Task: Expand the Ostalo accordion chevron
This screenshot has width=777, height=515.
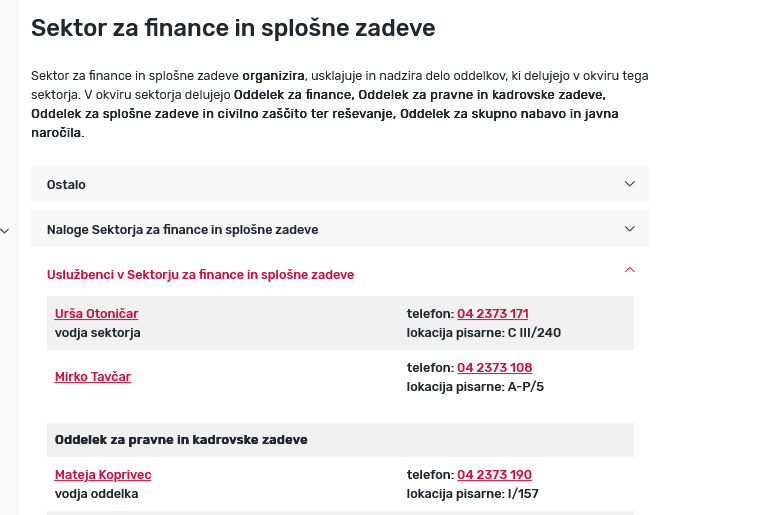Action: [629, 184]
